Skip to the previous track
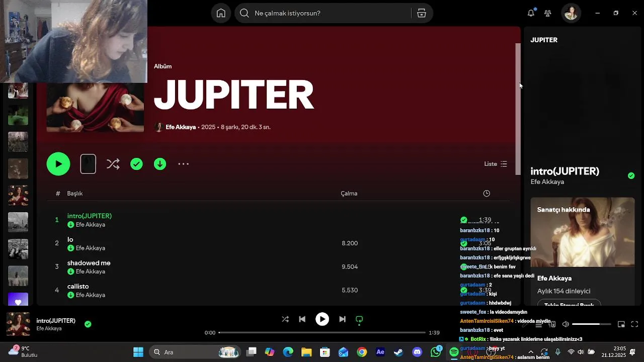Viewport: 644px width, 362px height. (302, 319)
